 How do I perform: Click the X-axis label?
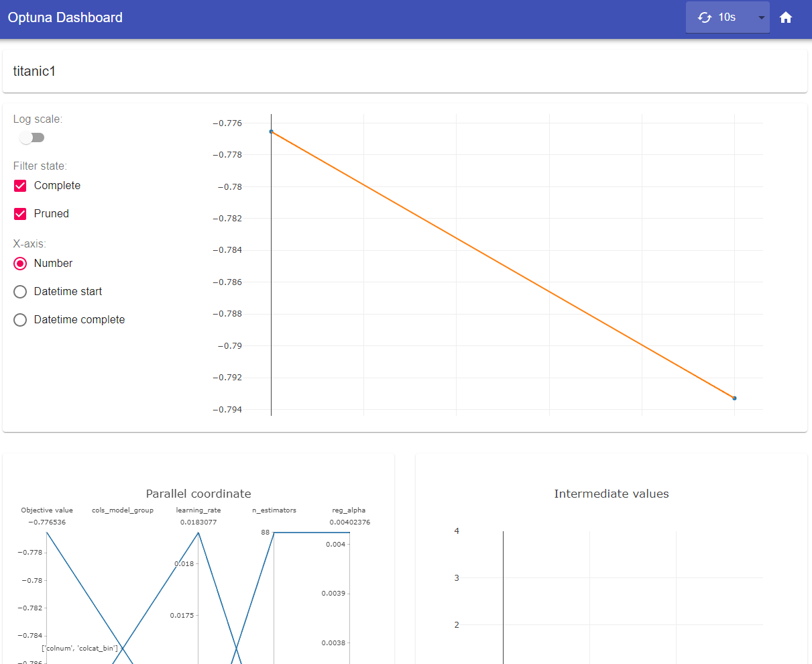pyautogui.click(x=30, y=243)
